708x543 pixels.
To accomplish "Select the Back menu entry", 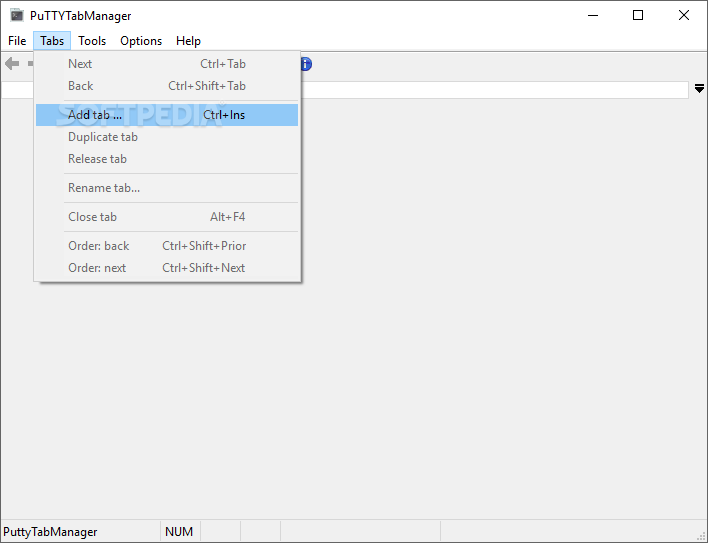I will tap(167, 86).
